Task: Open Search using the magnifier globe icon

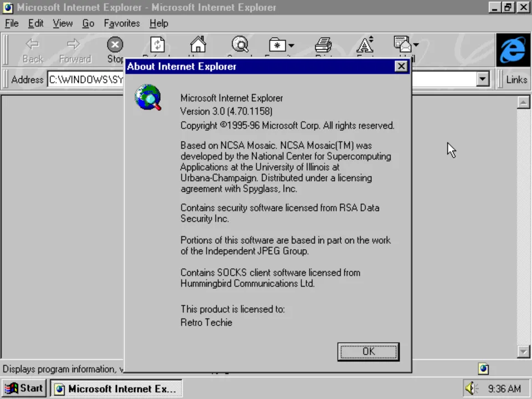Action: 240,44
